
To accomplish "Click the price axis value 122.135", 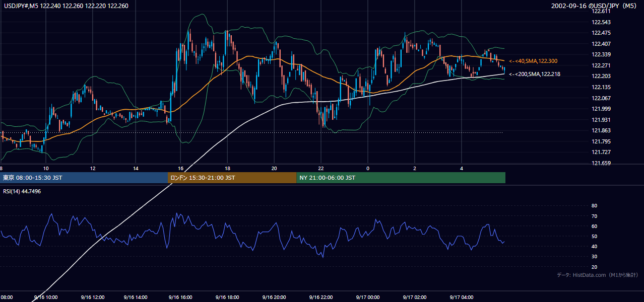I will coord(601,87).
